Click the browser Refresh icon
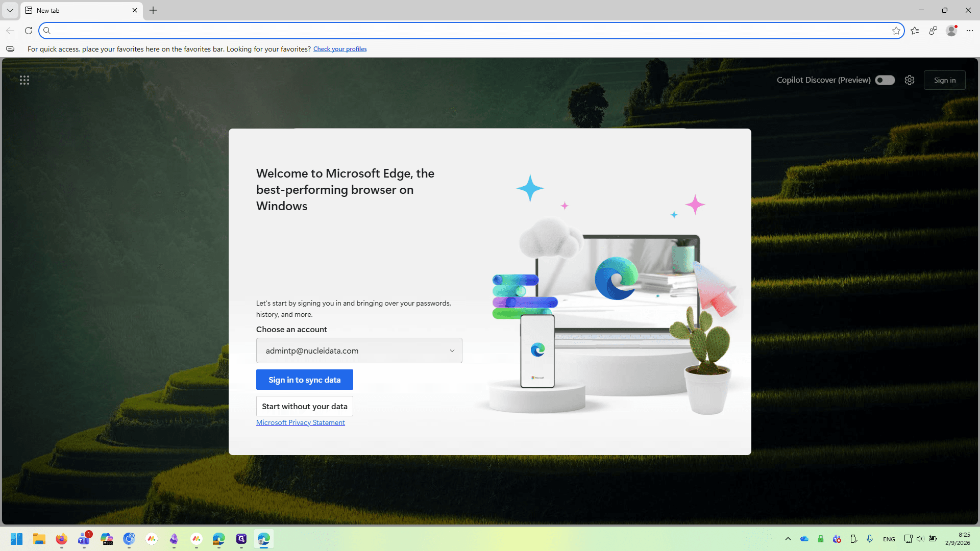Image resolution: width=980 pixels, height=551 pixels. pos(29,31)
